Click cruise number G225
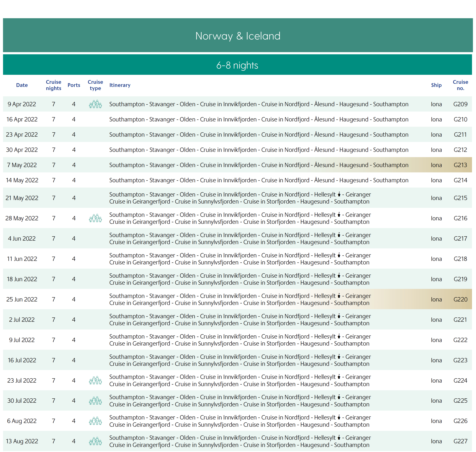 pyautogui.click(x=460, y=401)
